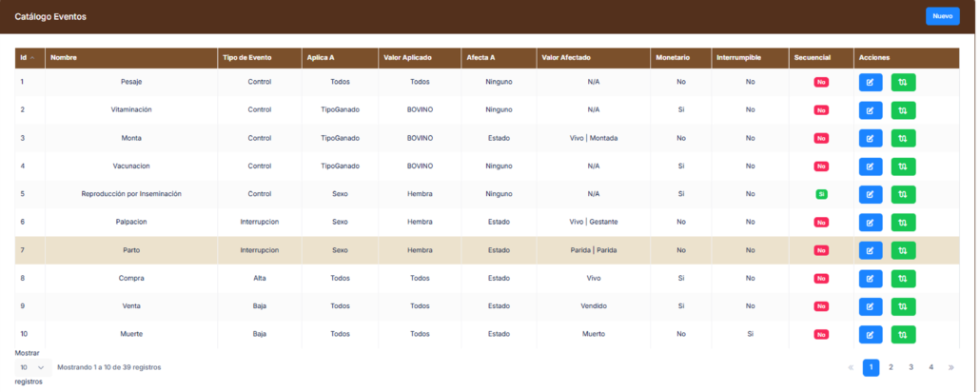
Task: Click the green sequence icon for Vitaminación
Action: tap(903, 110)
